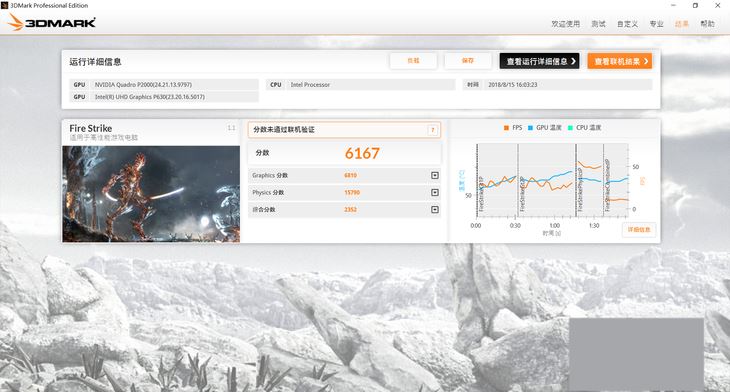Click the Graphics score value 6810

point(350,176)
